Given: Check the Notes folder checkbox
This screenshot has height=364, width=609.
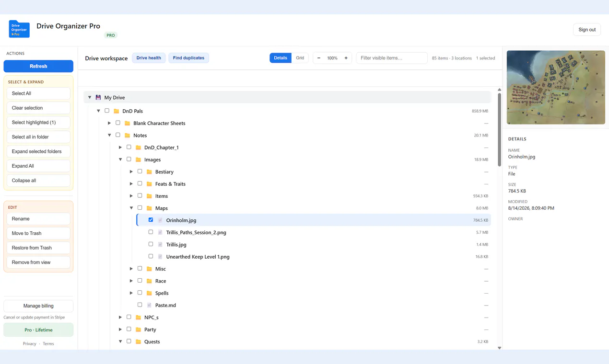Looking at the screenshot, I should click(118, 135).
